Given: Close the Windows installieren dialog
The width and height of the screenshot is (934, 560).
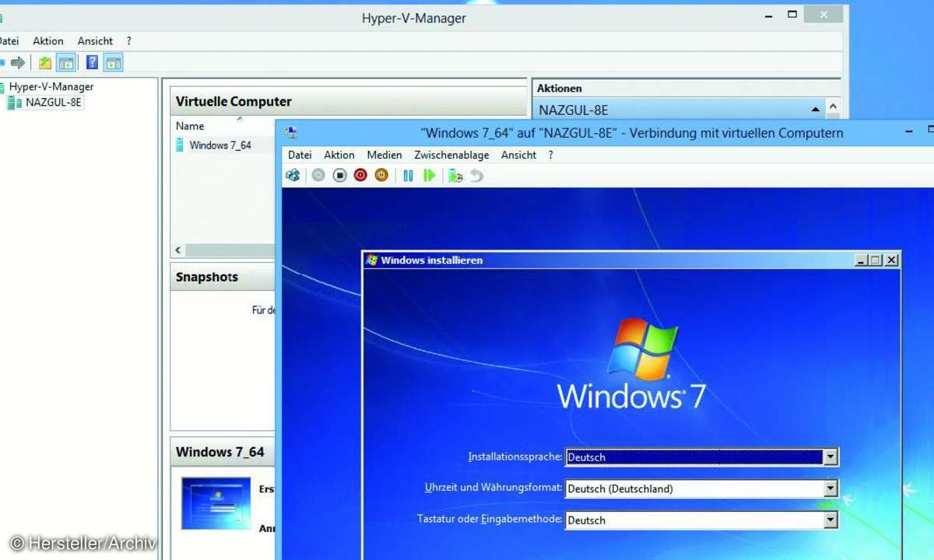Looking at the screenshot, I should tap(891, 261).
